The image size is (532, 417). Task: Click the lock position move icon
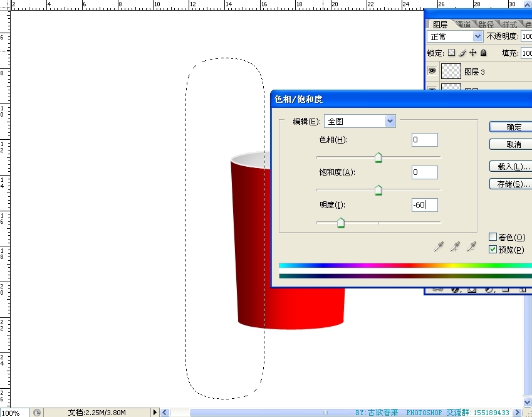click(x=473, y=53)
